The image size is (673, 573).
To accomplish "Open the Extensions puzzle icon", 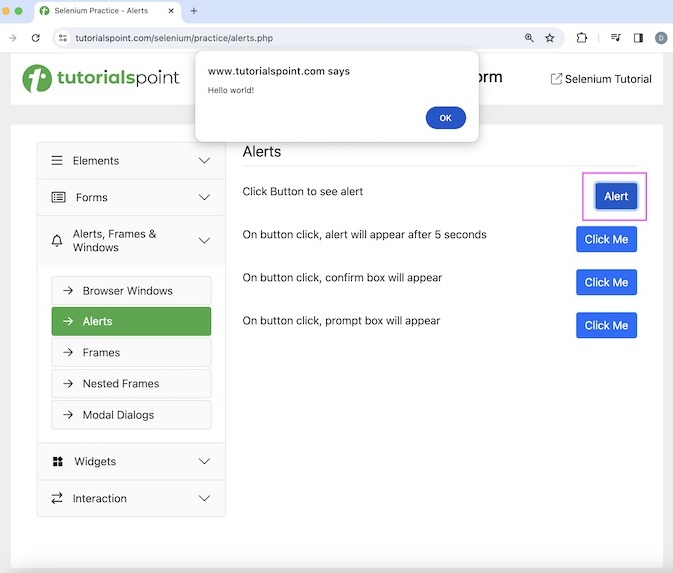I will point(582,38).
